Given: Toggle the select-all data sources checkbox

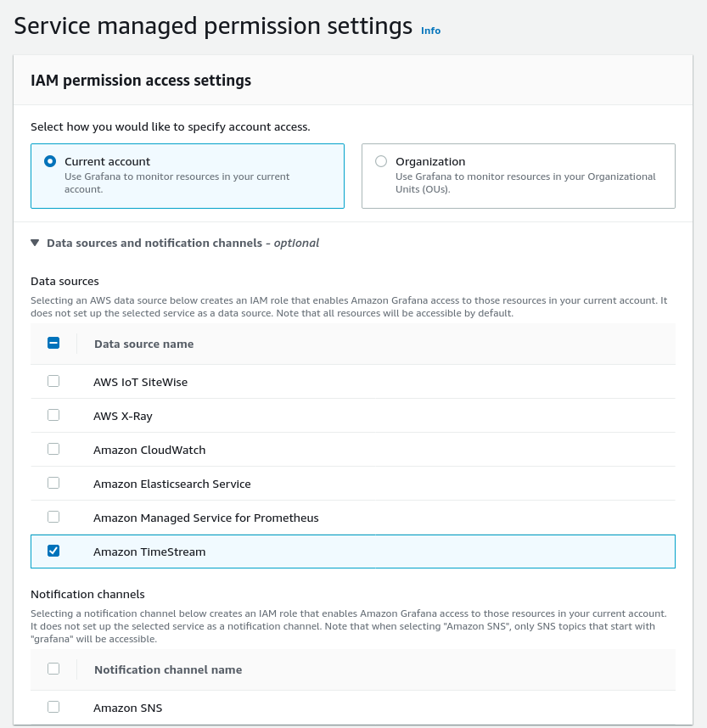Looking at the screenshot, I should (53, 344).
